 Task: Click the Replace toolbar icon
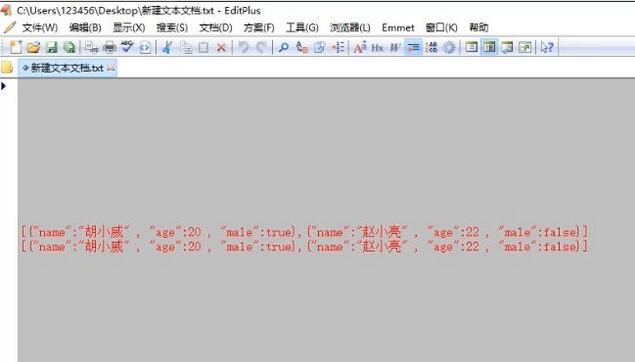(x=302, y=47)
